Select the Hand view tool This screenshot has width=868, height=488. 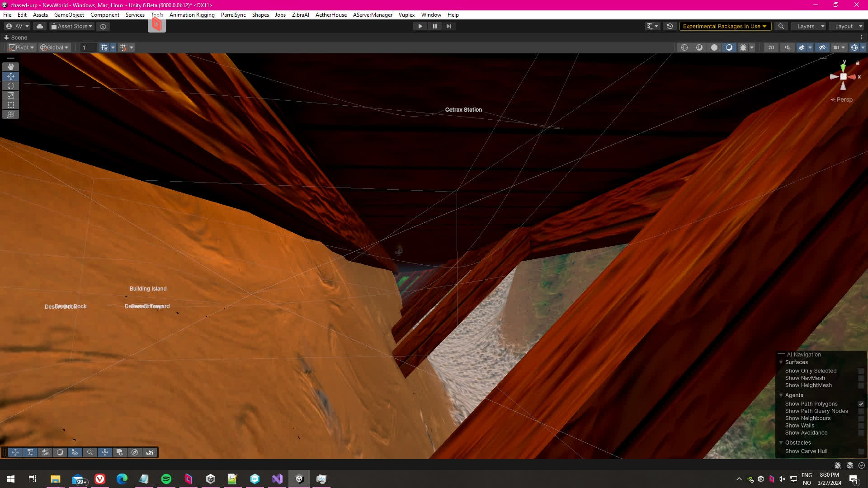11,67
